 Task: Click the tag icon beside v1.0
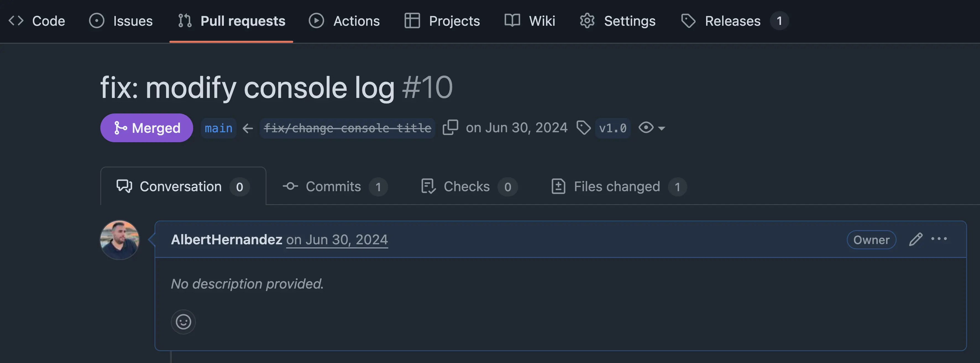tap(583, 128)
